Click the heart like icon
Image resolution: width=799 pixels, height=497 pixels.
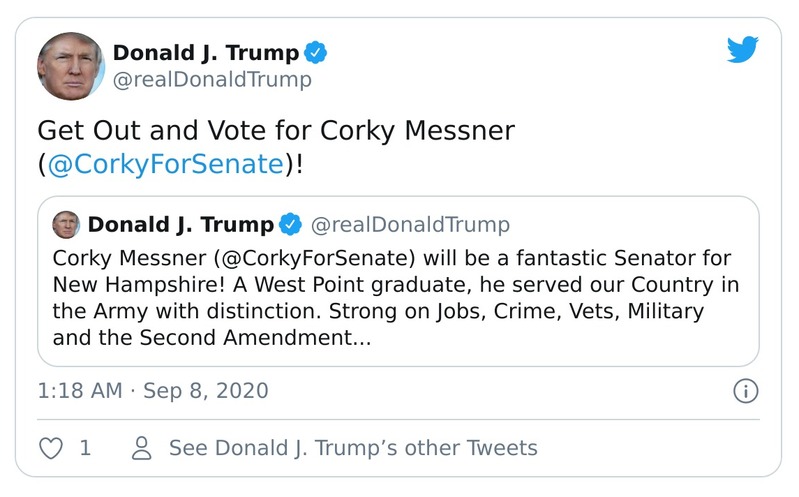51,448
